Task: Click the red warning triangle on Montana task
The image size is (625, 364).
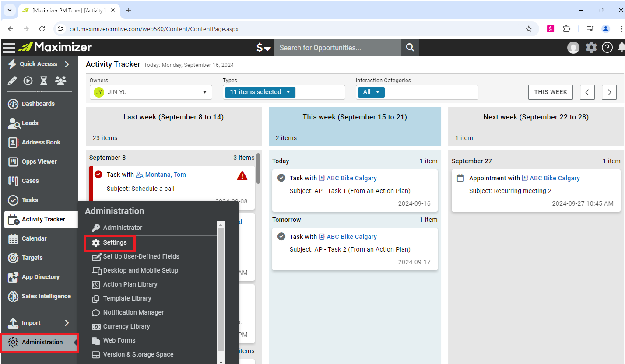Action: pyautogui.click(x=242, y=175)
